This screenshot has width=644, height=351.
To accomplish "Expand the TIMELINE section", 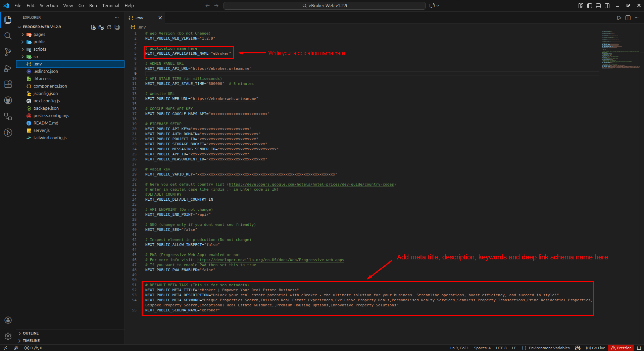I will coord(31,341).
